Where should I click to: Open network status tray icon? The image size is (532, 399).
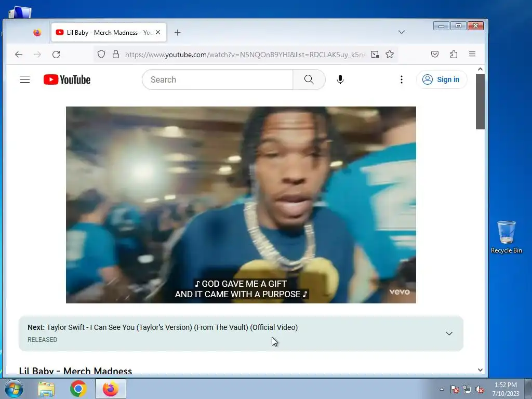(467, 389)
